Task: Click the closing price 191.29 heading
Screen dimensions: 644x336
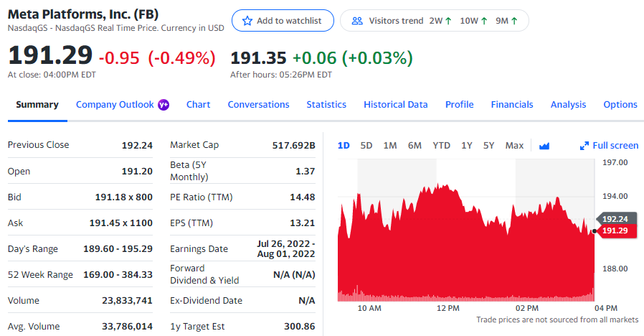Action: (50, 55)
